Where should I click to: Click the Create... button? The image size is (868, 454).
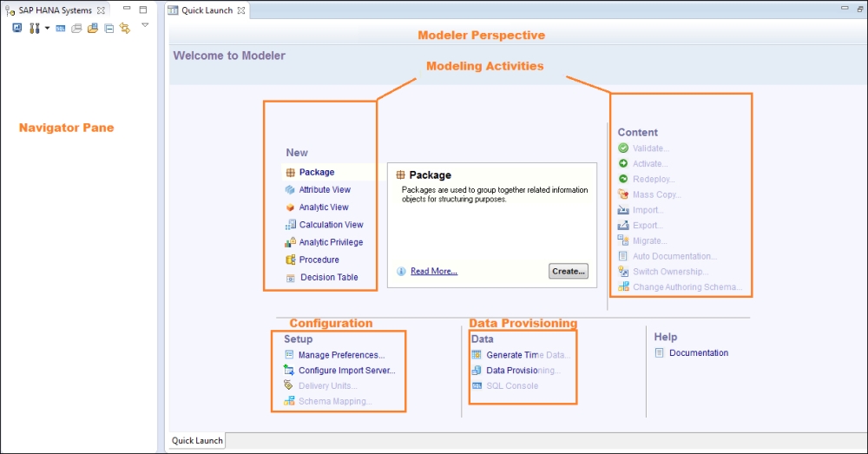point(569,272)
